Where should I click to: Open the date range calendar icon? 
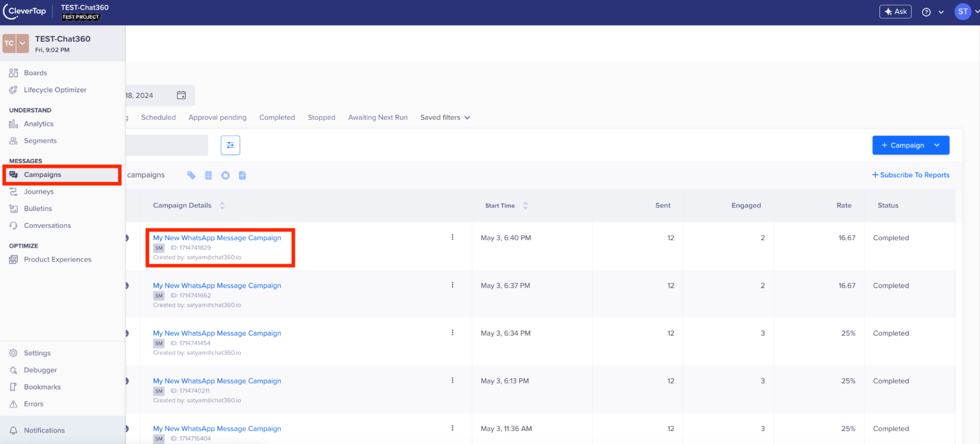click(x=181, y=95)
